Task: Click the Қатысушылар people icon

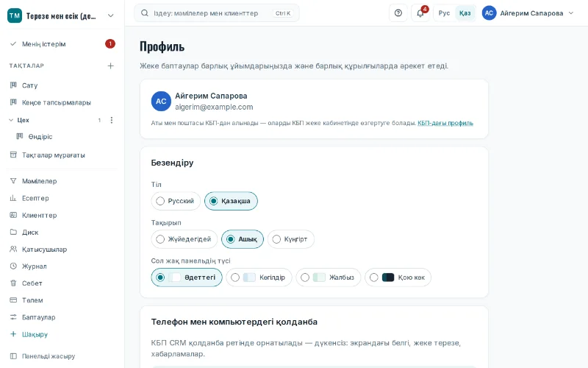Action: click(x=13, y=249)
